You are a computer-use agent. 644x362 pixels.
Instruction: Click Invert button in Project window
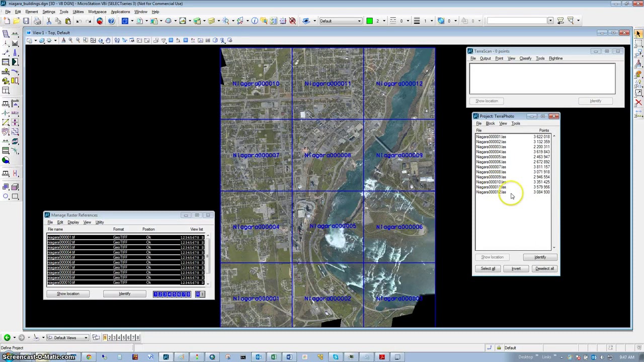pos(516,268)
